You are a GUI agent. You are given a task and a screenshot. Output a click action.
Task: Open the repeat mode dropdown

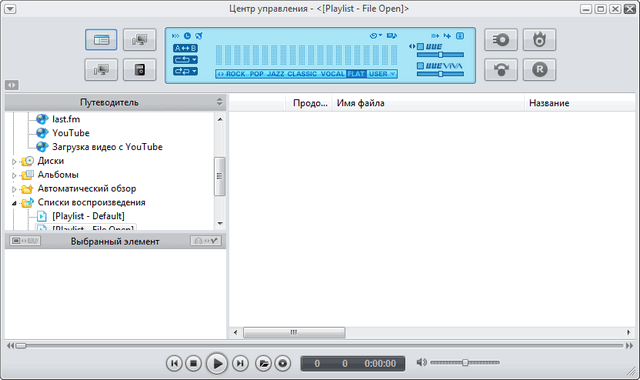tap(185, 60)
